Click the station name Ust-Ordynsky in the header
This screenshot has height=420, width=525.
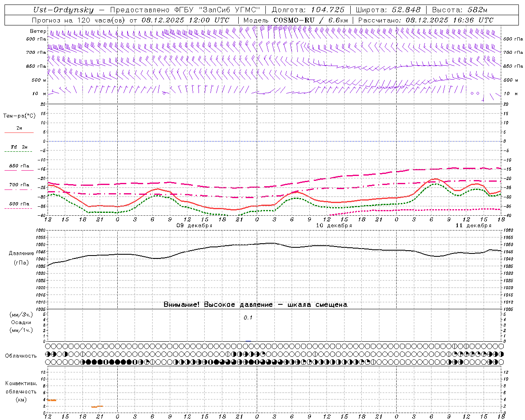(x=63, y=10)
